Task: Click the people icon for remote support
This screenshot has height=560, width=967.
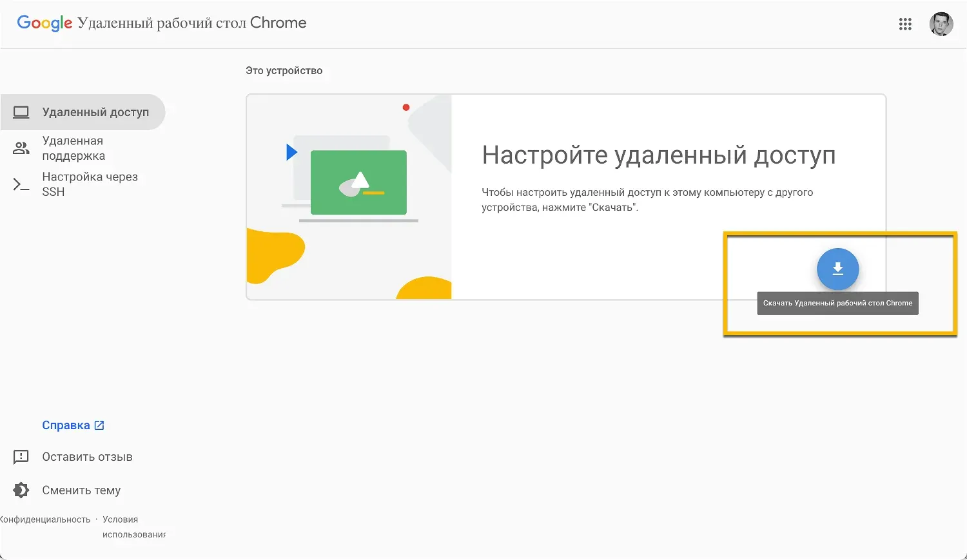Action: (21, 148)
